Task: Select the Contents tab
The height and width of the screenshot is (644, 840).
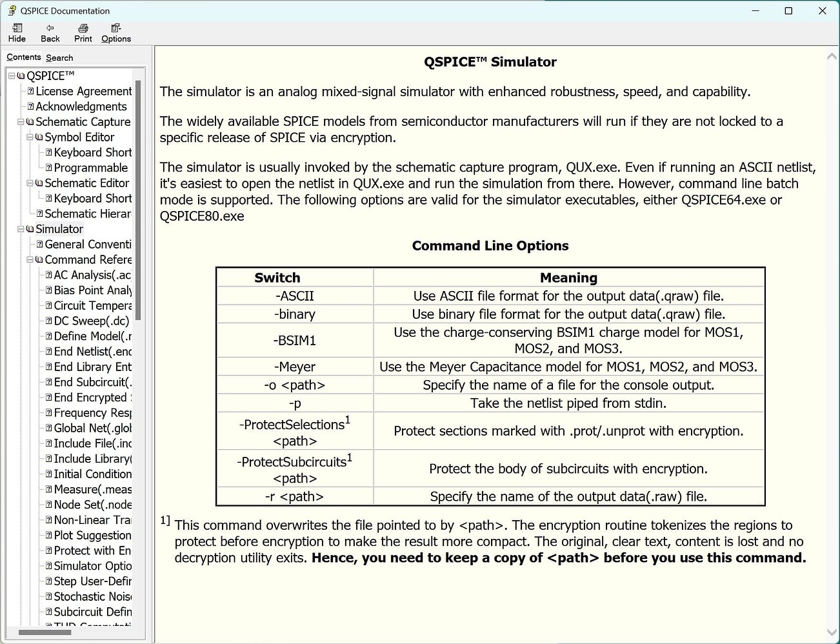Action: click(23, 57)
